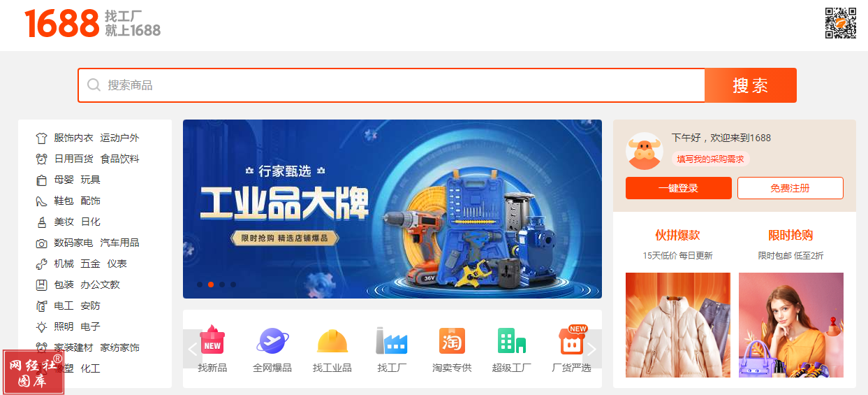Open the 全网爆品 planet icon

tap(272, 341)
